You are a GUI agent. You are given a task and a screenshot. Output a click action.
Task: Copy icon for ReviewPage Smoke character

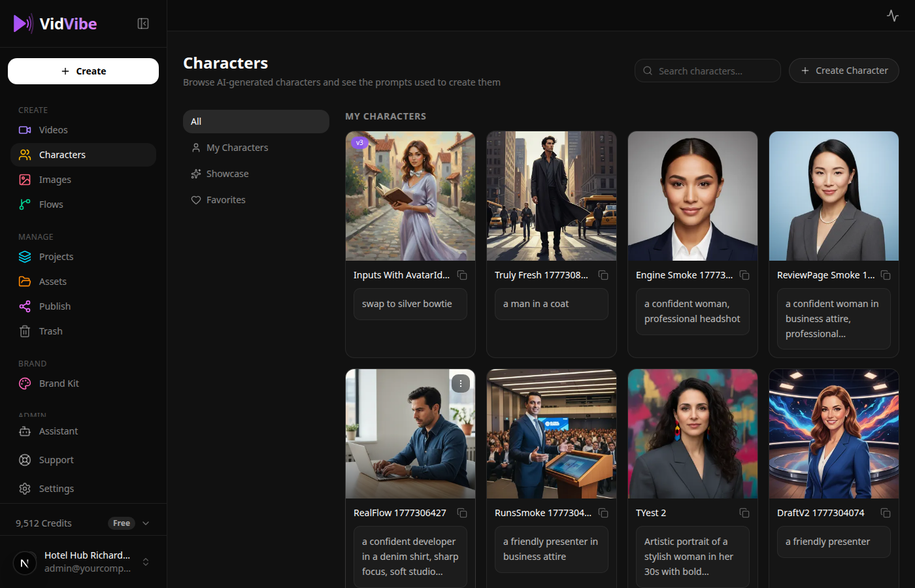pos(886,275)
